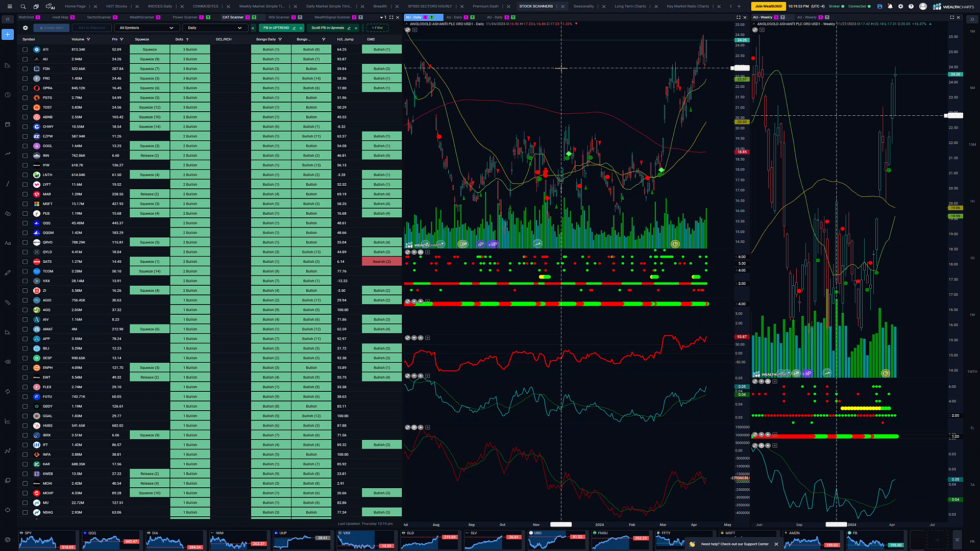Collapse the left sidebar double chevron

(x=8, y=19)
